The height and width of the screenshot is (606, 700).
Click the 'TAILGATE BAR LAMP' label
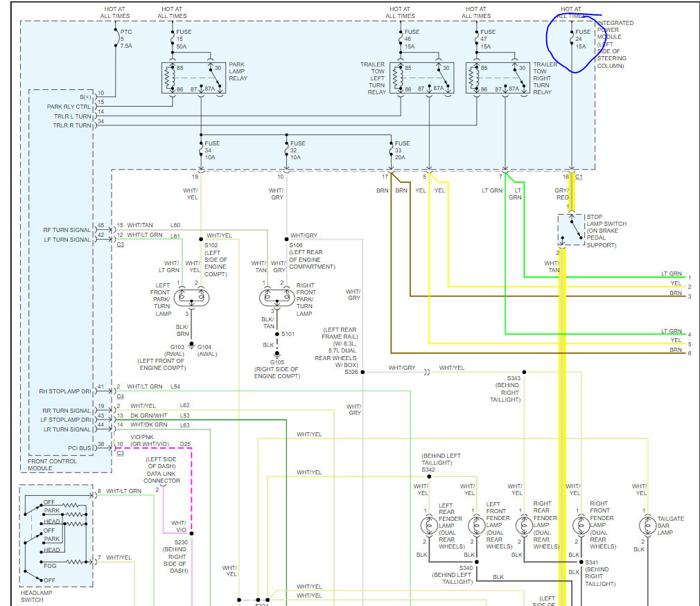pyautogui.click(x=670, y=525)
